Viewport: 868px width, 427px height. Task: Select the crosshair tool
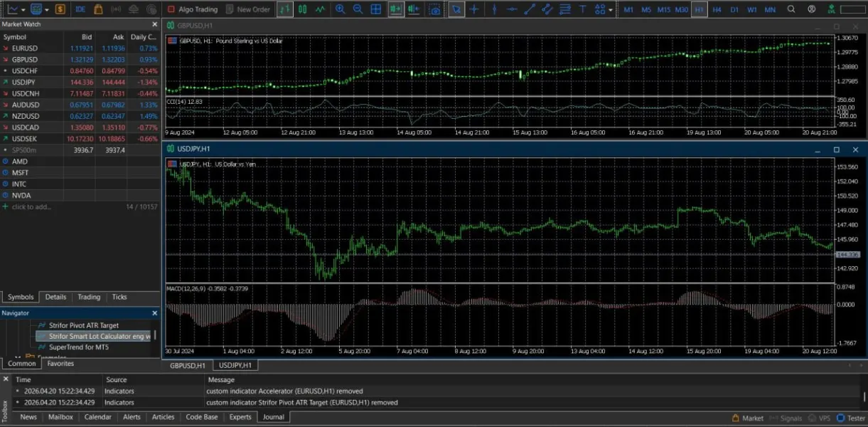pyautogui.click(x=474, y=9)
